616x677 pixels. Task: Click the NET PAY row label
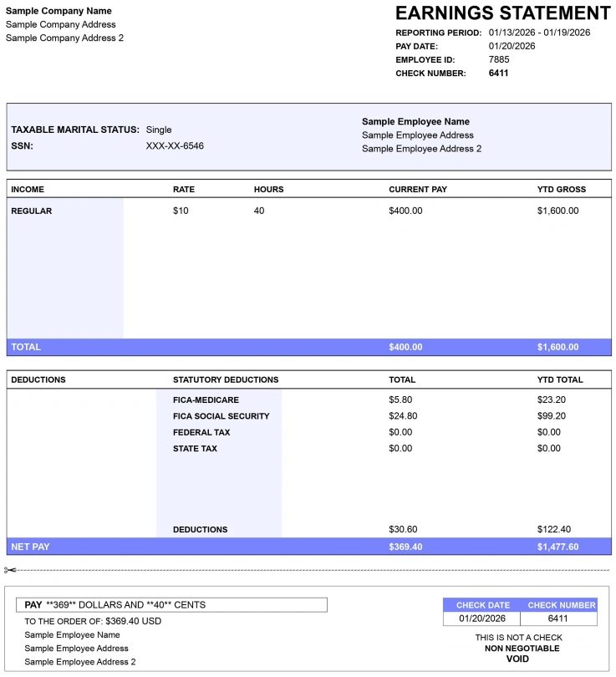[x=30, y=547]
